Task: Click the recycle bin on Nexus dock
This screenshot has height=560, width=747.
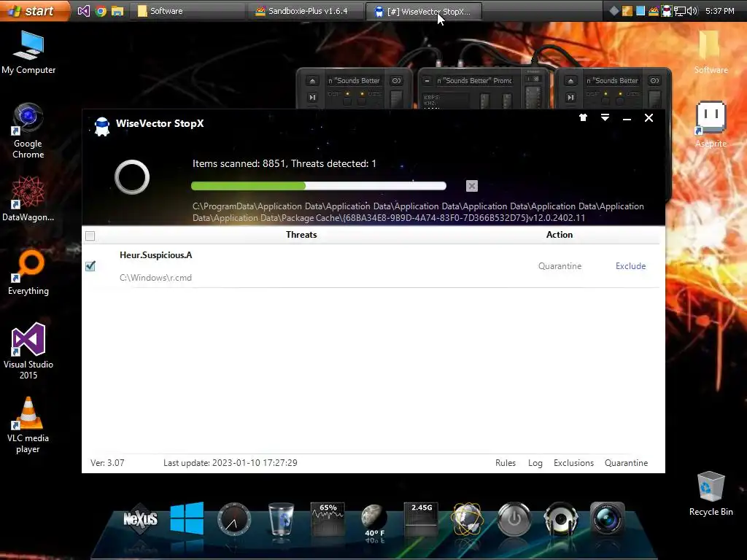Action: click(281, 519)
